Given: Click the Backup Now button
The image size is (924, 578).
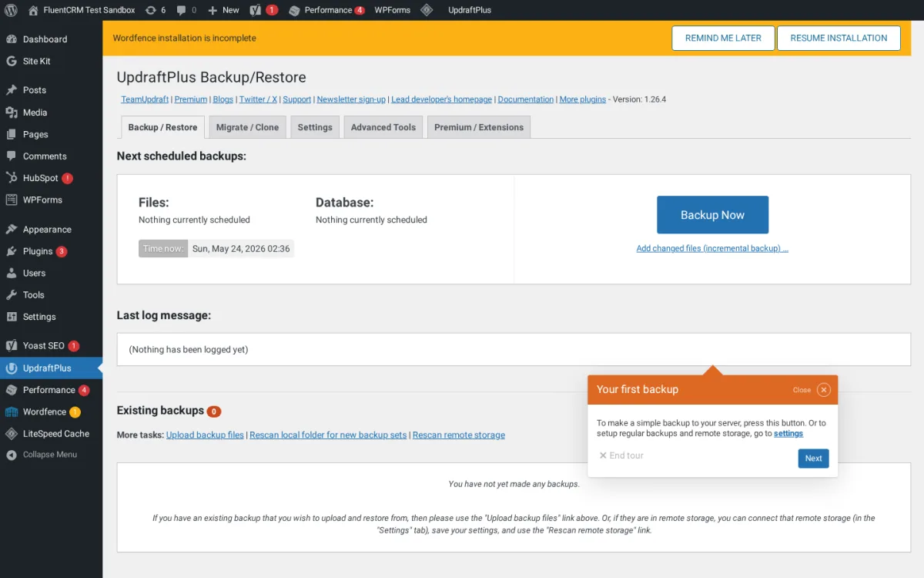Looking at the screenshot, I should 712,215.
